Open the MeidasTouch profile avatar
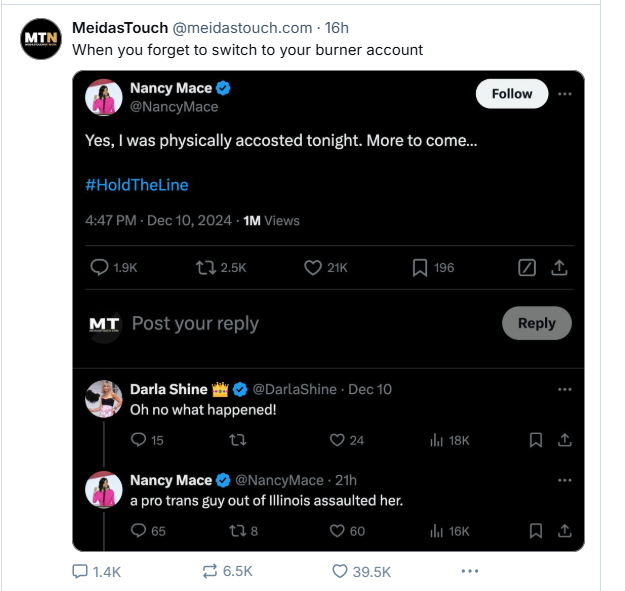This screenshot has height=591, width=625. click(41, 38)
